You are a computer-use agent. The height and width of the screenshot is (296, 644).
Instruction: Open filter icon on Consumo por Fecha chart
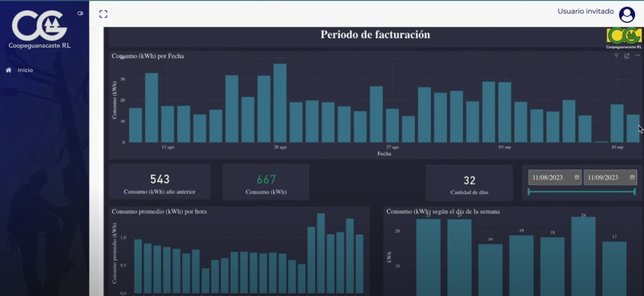[616, 56]
